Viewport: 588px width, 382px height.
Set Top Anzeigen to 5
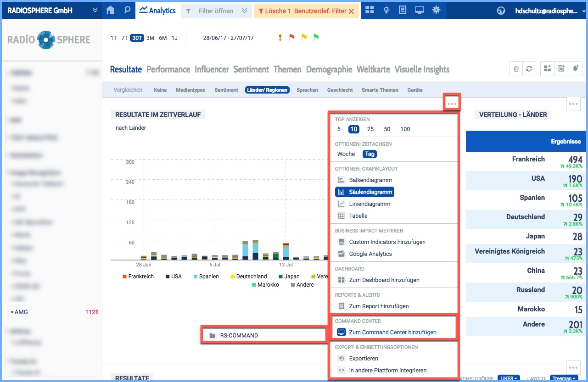pyautogui.click(x=339, y=129)
